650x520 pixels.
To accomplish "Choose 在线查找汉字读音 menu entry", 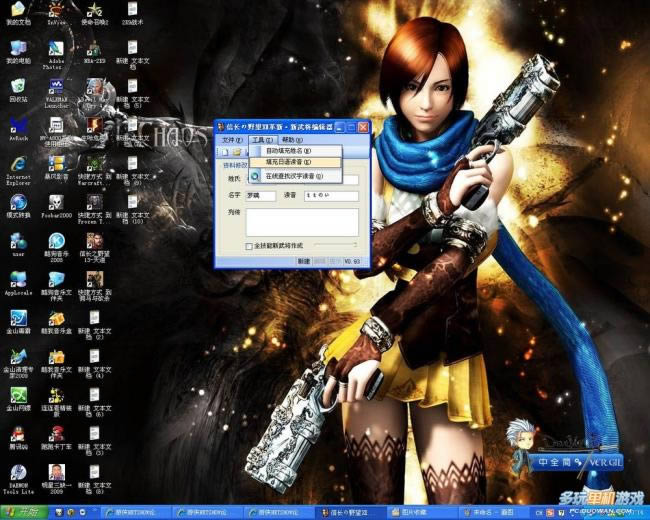I will click(292, 175).
